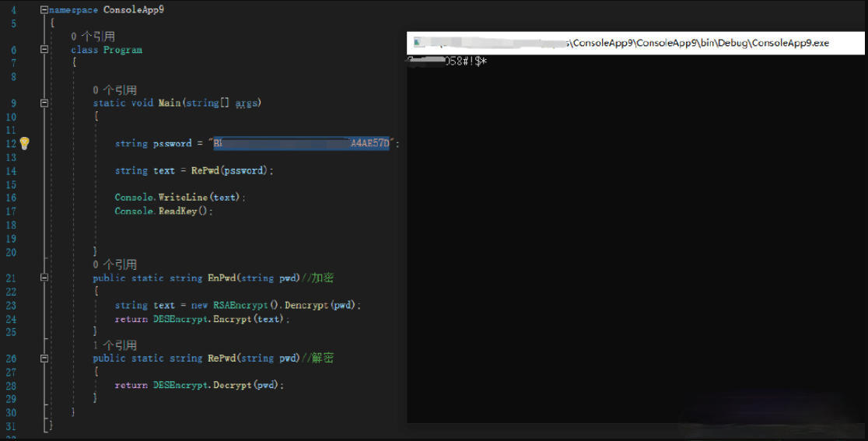
Task: Click 'DESEncrypt.Decrypt(pwd)' on line 28
Action: (216, 384)
